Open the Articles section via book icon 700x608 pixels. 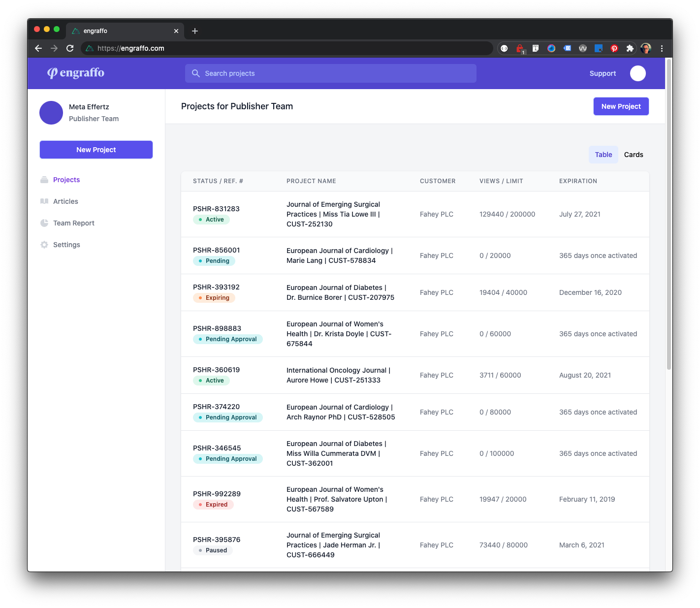[44, 201]
